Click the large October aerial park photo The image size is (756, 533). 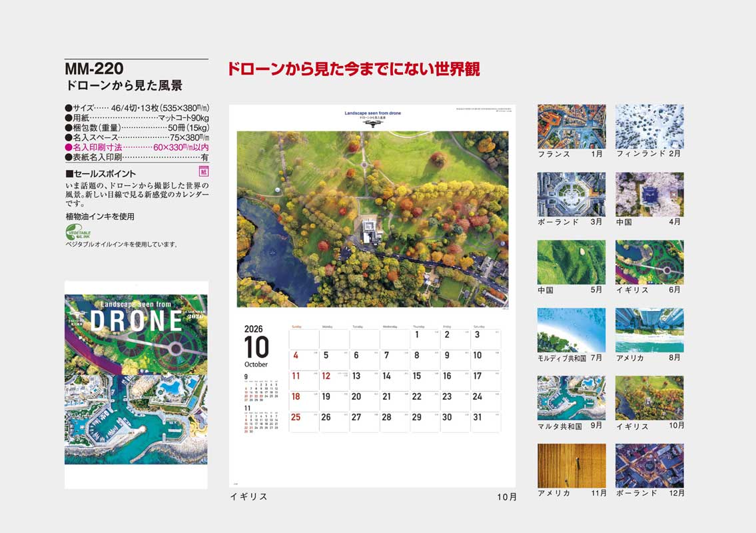click(372, 219)
